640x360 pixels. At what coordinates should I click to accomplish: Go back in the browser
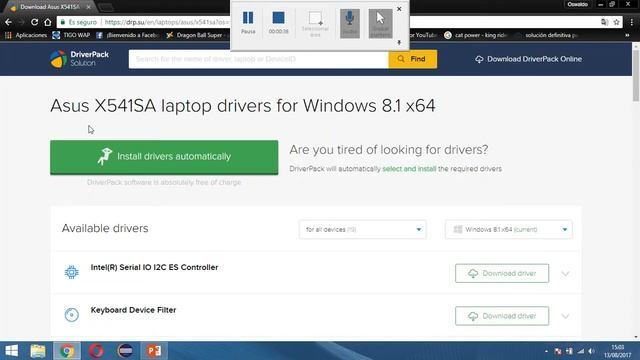[x=9, y=22]
